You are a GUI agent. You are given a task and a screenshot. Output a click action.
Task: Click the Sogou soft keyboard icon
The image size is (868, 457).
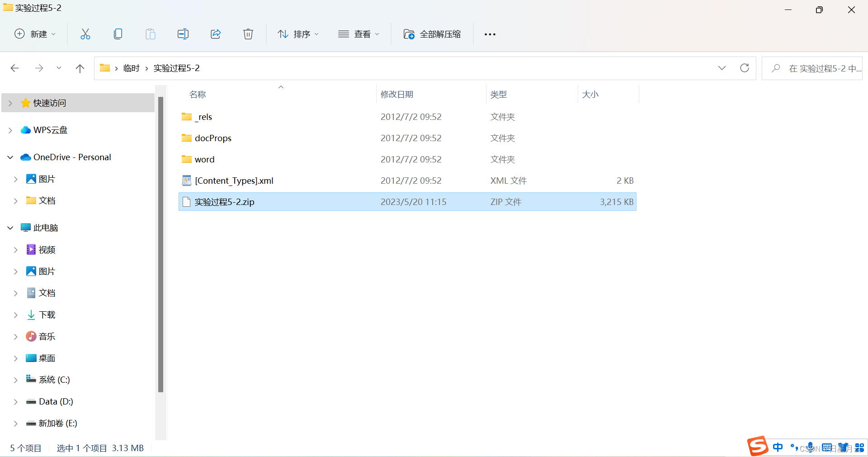pos(827,447)
